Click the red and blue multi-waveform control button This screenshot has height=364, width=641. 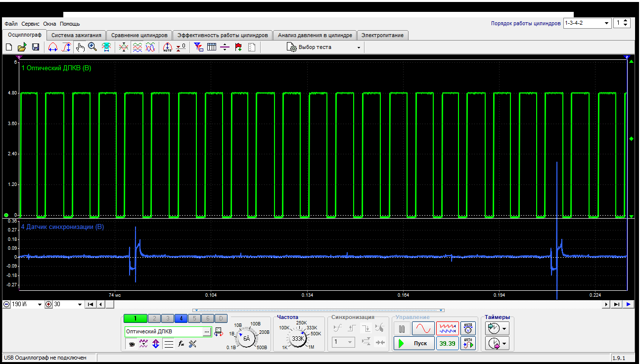coord(447,328)
